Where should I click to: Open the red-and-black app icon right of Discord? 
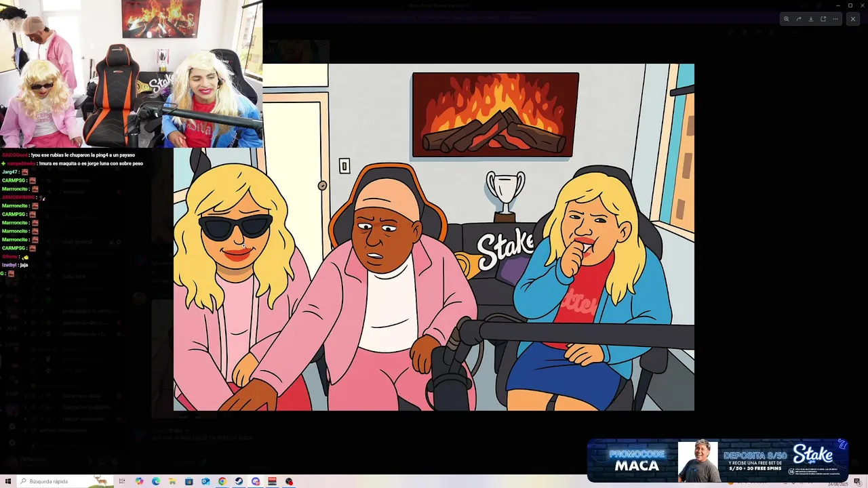pos(272,481)
